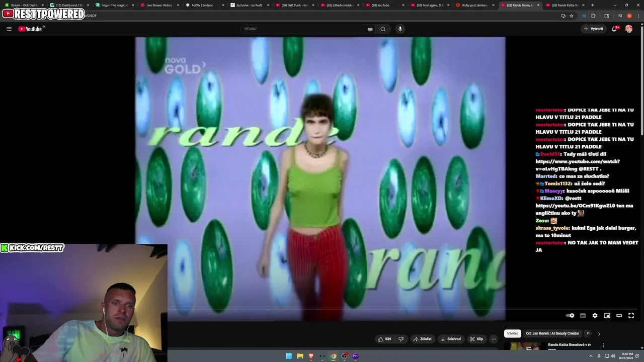Click the Klip clip button
The height and width of the screenshot is (362, 644).
pos(476,339)
